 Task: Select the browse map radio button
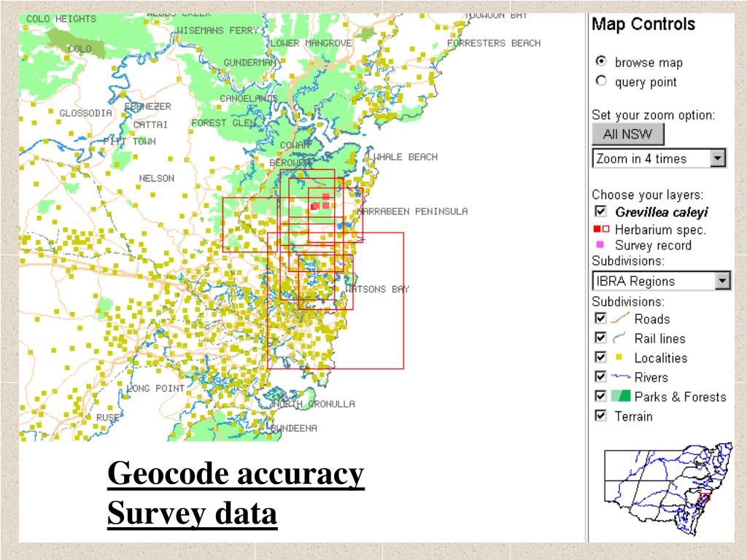pos(601,61)
